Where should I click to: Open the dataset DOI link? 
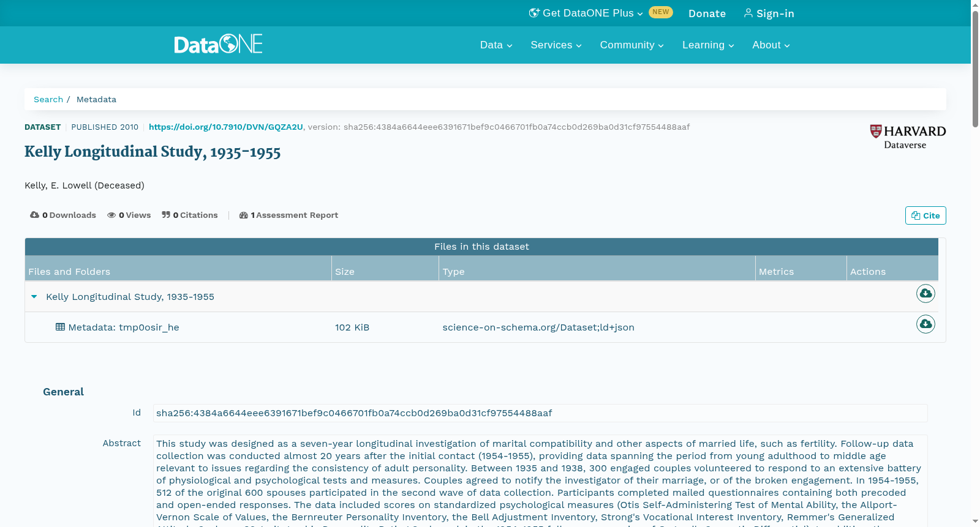[226, 127]
